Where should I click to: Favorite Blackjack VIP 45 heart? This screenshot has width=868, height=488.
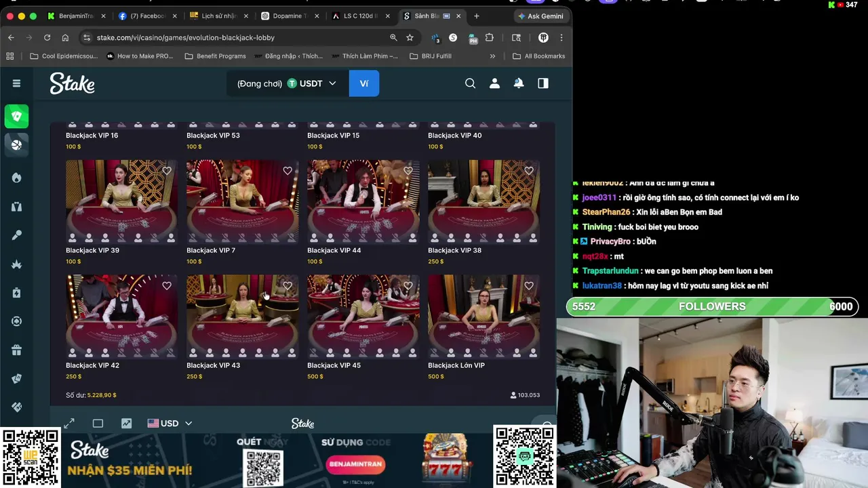tap(408, 286)
